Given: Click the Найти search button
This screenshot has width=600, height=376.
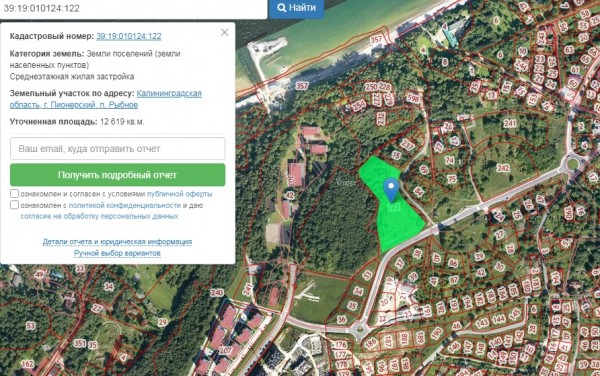Looking at the screenshot, I should pyautogui.click(x=296, y=8).
